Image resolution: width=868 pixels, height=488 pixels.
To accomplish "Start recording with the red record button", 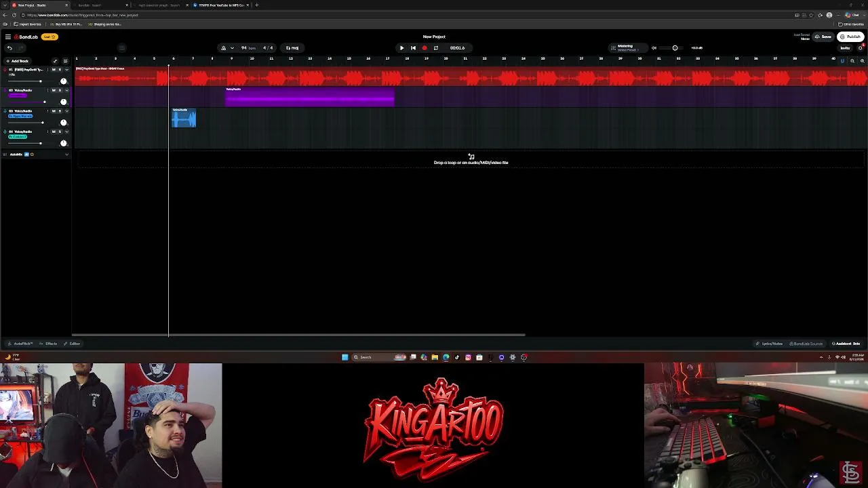I will point(425,48).
